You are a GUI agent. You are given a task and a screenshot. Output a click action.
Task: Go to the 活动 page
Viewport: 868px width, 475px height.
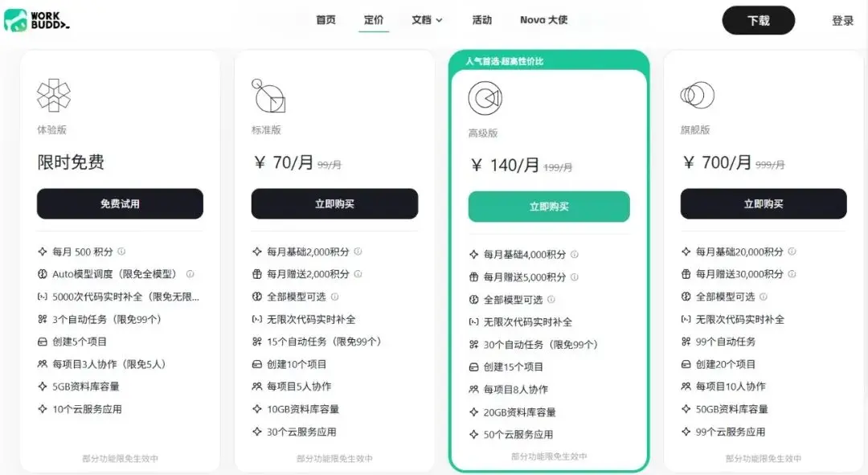[481, 20]
